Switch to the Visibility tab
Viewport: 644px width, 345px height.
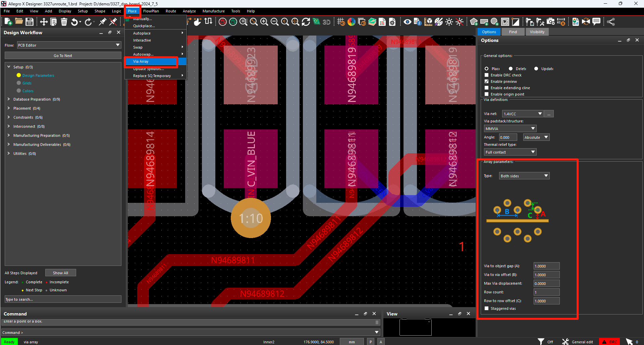537,32
